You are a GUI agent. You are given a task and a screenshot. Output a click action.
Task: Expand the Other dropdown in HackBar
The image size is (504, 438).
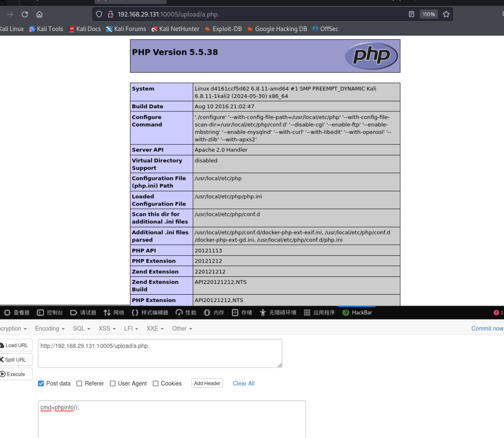coord(182,329)
